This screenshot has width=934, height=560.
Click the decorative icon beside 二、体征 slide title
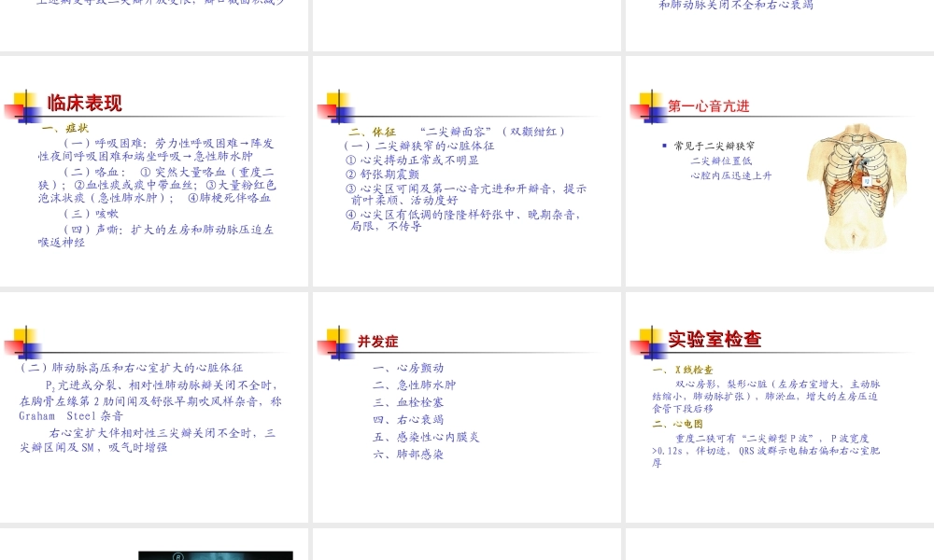coord(335,105)
